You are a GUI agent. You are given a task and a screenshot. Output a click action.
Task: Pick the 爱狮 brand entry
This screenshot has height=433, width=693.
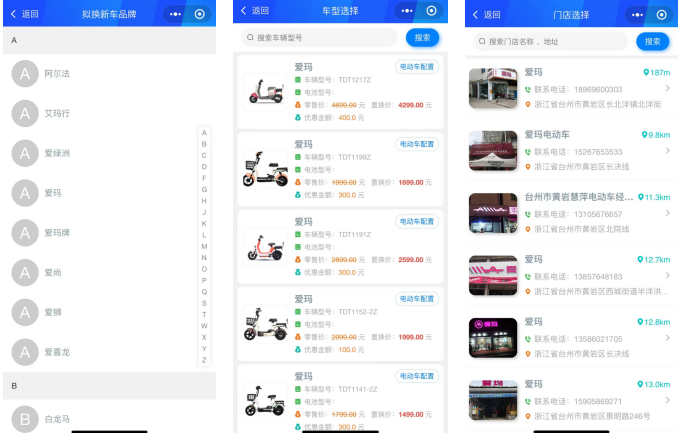point(110,312)
